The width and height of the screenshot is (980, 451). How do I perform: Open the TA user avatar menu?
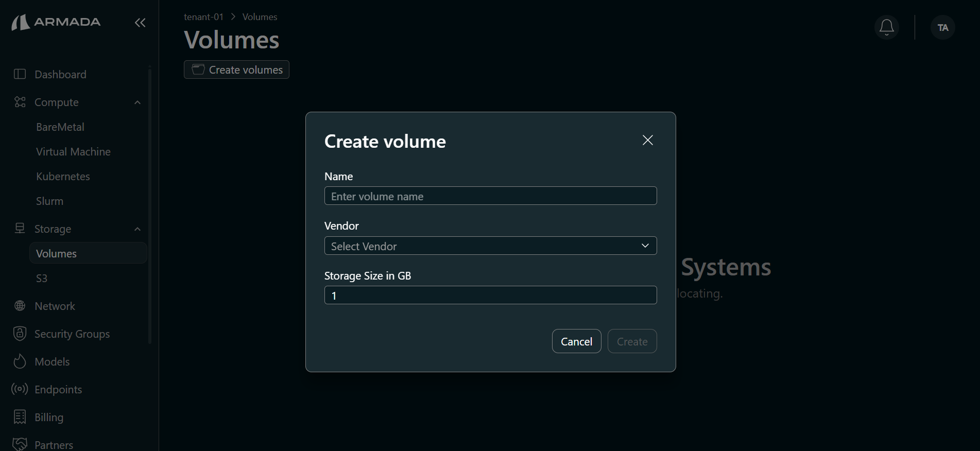pos(943,27)
